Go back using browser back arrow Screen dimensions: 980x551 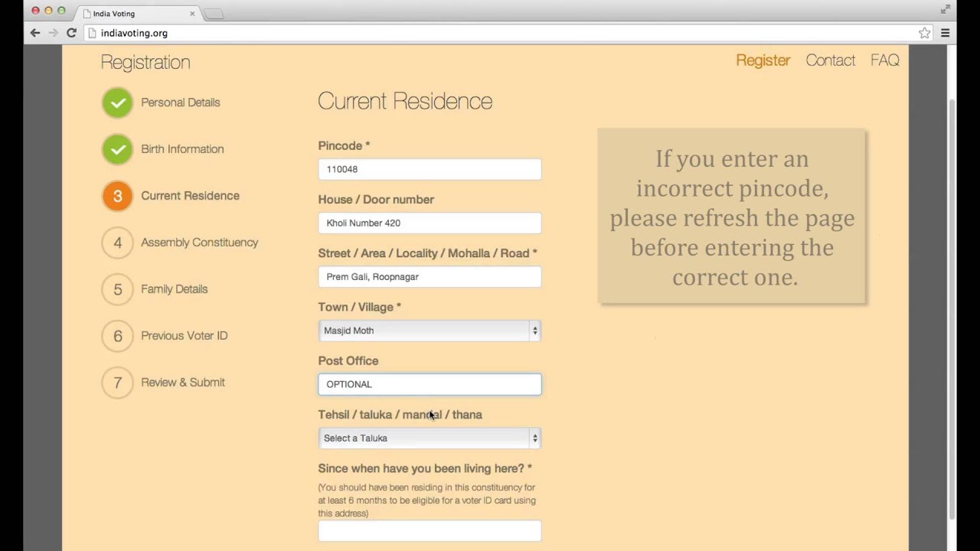pyautogui.click(x=34, y=33)
